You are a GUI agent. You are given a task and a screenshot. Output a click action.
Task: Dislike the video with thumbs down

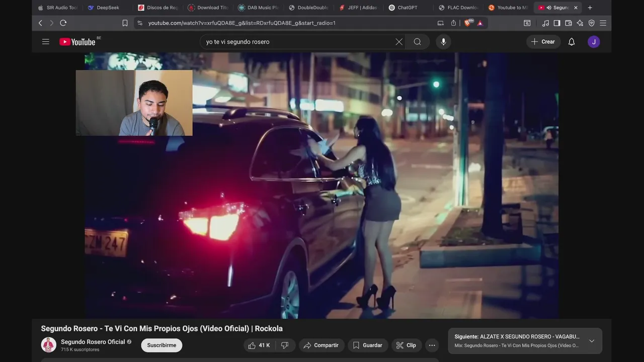pyautogui.click(x=285, y=345)
